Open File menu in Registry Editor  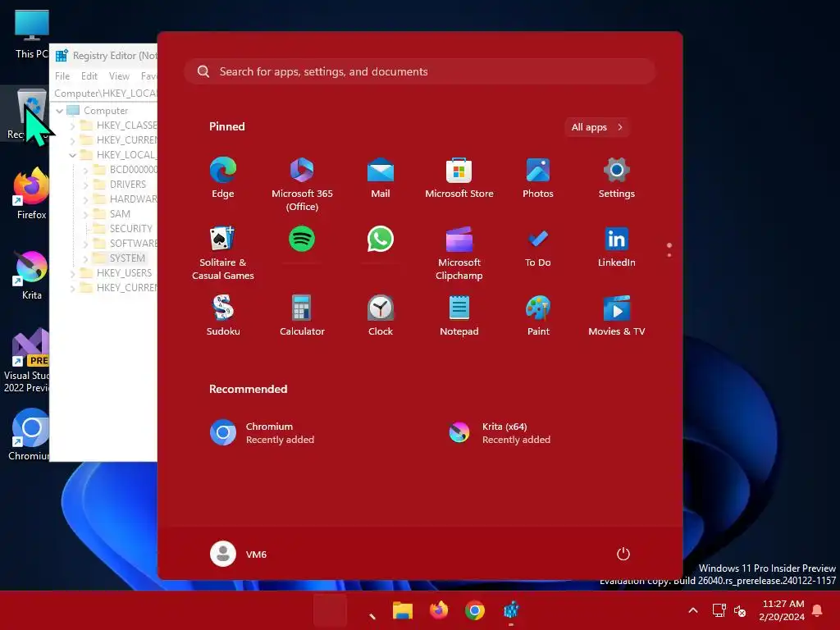click(x=62, y=76)
